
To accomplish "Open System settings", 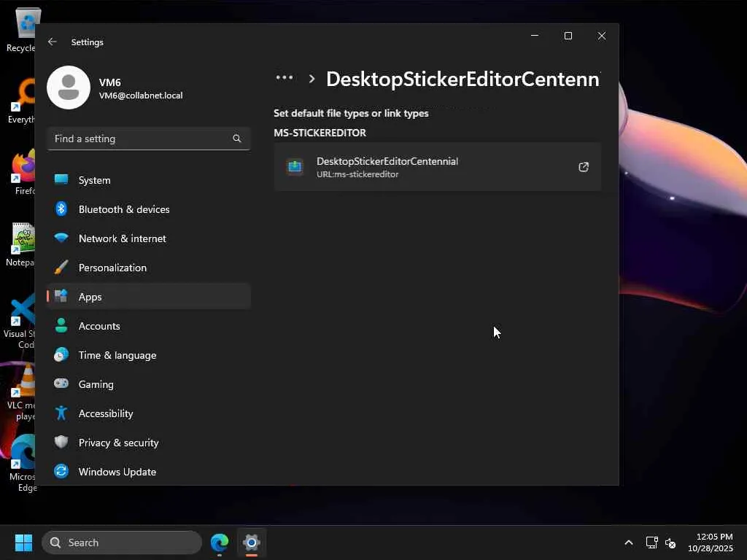I will 149,180.
